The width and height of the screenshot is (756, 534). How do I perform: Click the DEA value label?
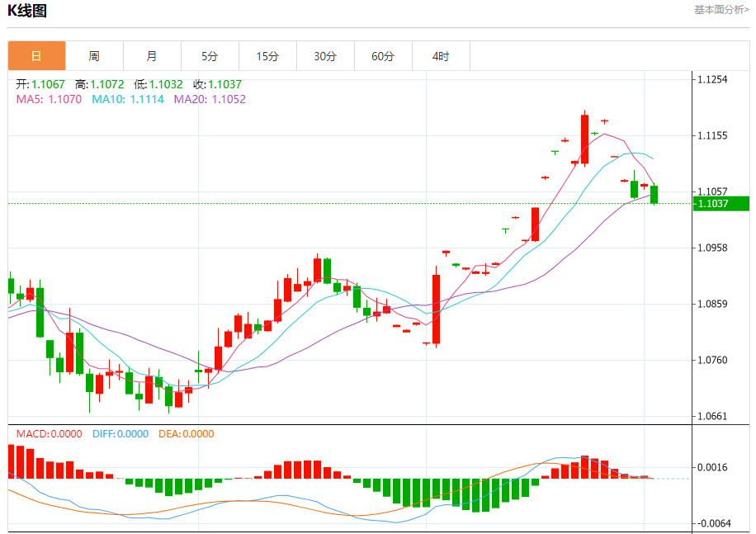click(x=186, y=434)
